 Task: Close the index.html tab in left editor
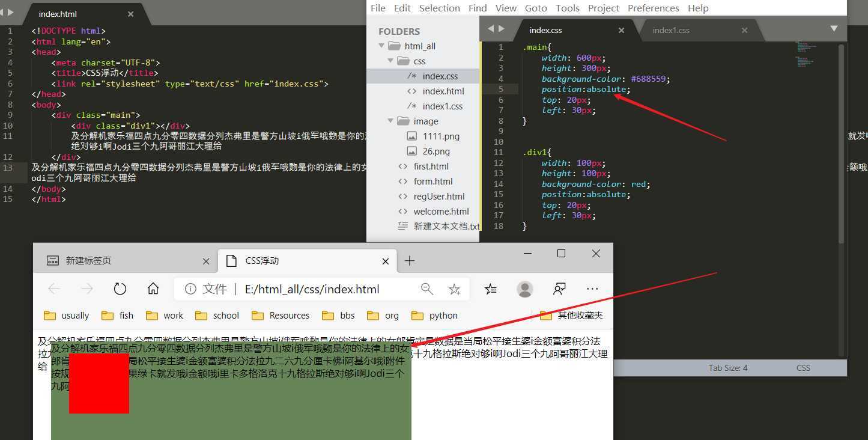point(130,14)
